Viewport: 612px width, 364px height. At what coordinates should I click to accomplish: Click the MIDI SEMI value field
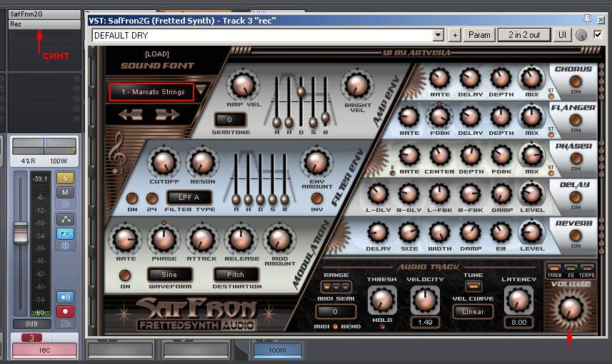tap(335, 312)
